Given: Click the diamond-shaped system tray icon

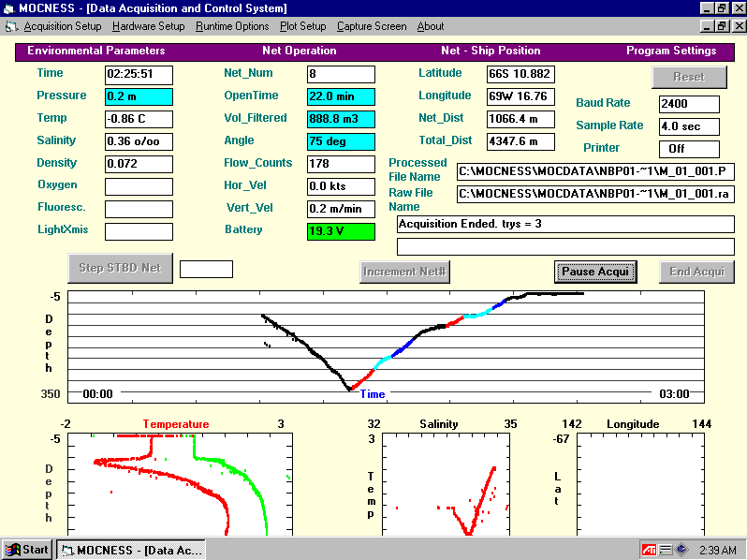Looking at the screenshot, I should click(x=681, y=550).
